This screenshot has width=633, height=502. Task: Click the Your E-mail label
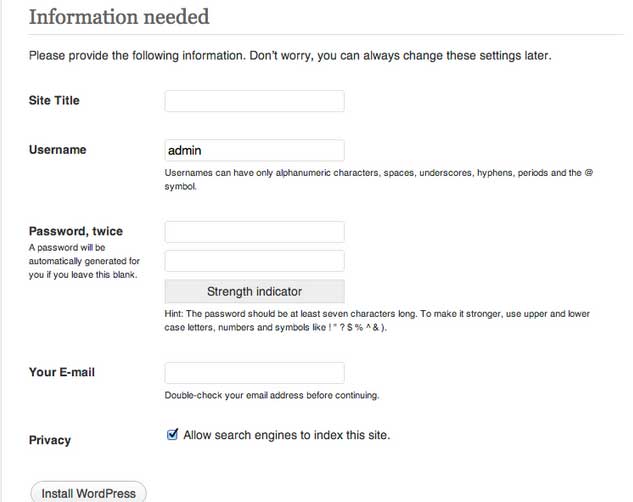[x=62, y=373]
